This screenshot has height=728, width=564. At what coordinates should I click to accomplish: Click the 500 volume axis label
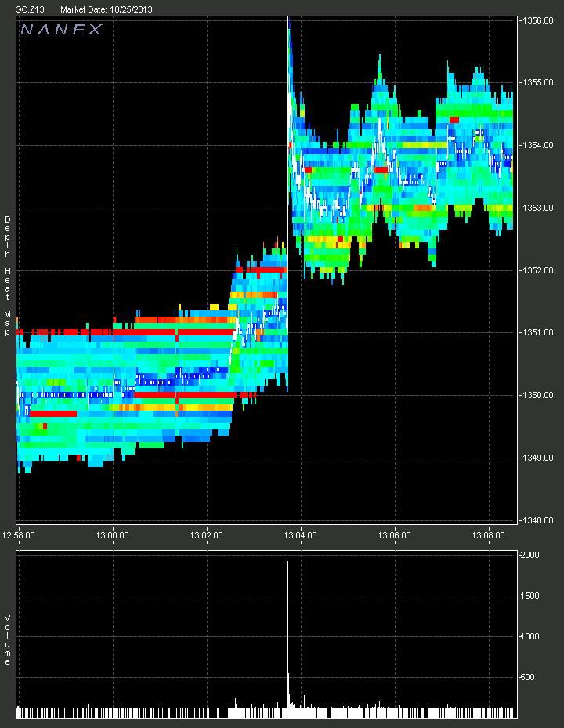[528, 677]
